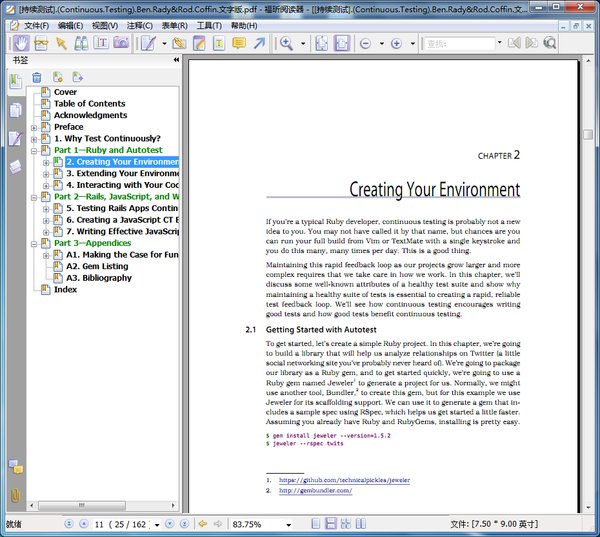Collapse Part 2—Rails, JavaScript node
Image resolution: width=600 pixels, height=537 pixels.
(34, 197)
